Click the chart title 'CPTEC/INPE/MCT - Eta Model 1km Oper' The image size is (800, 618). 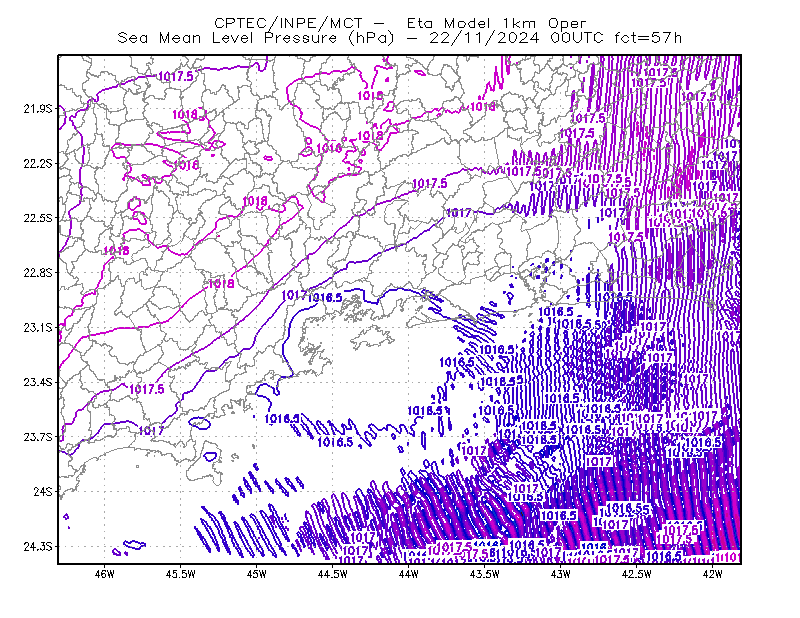400,23
